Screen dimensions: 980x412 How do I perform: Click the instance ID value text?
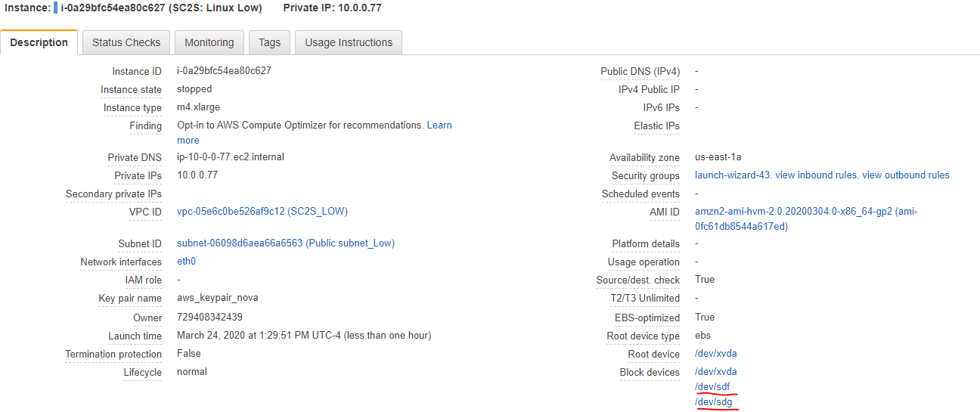point(224,71)
